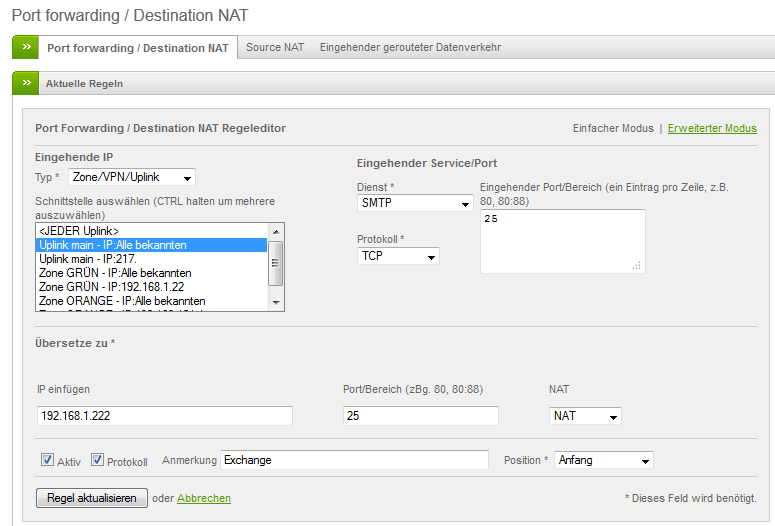This screenshot has height=526, width=775.
Task: Click the Regel aktualisieren button
Action: tap(91, 498)
